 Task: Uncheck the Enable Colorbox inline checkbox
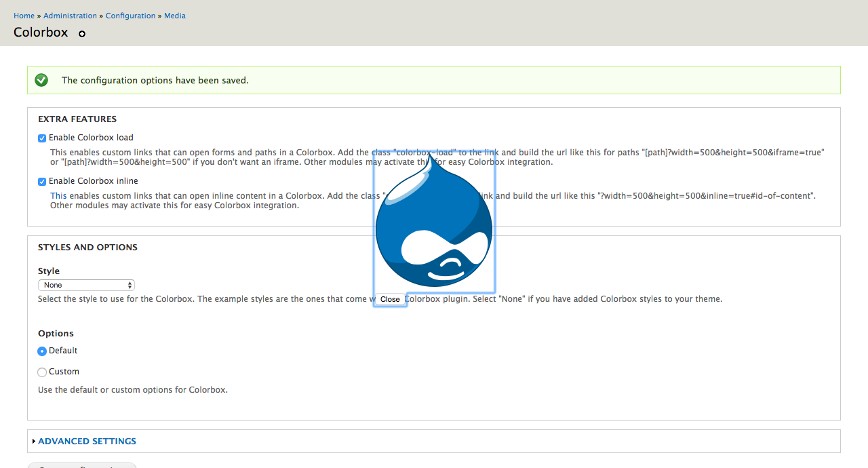click(x=42, y=182)
